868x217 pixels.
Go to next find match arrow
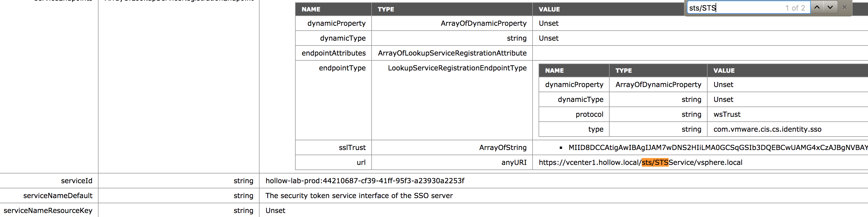click(830, 7)
